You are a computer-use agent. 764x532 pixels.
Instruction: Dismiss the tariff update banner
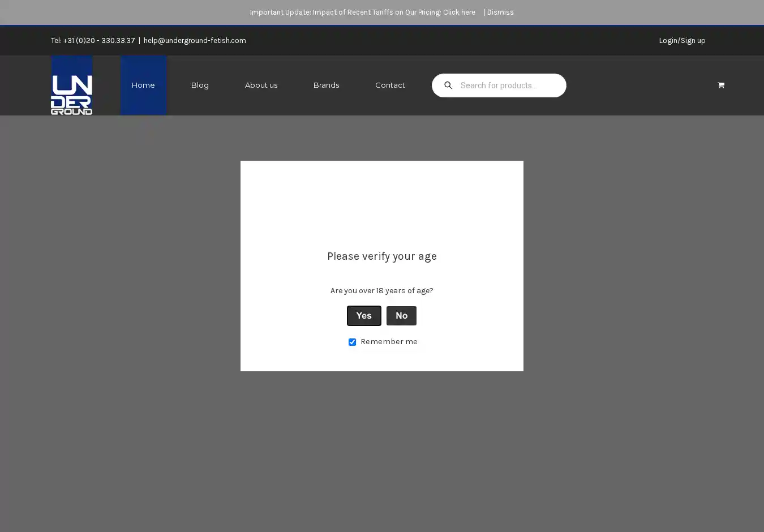pyautogui.click(x=500, y=12)
